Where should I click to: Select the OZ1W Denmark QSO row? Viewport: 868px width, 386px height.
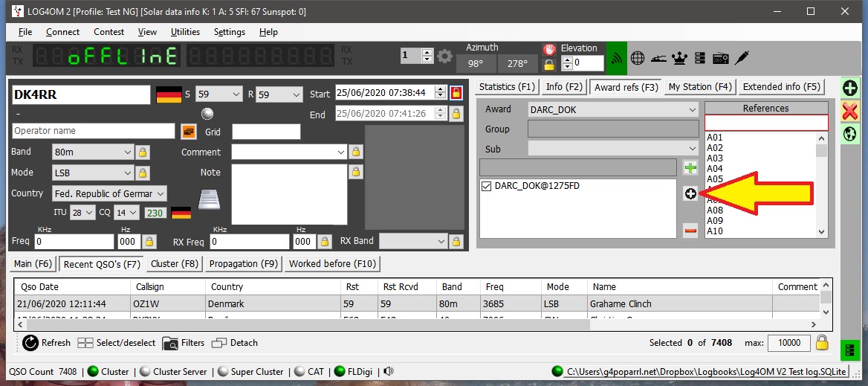pyautogui.click(x=416, y=304)
